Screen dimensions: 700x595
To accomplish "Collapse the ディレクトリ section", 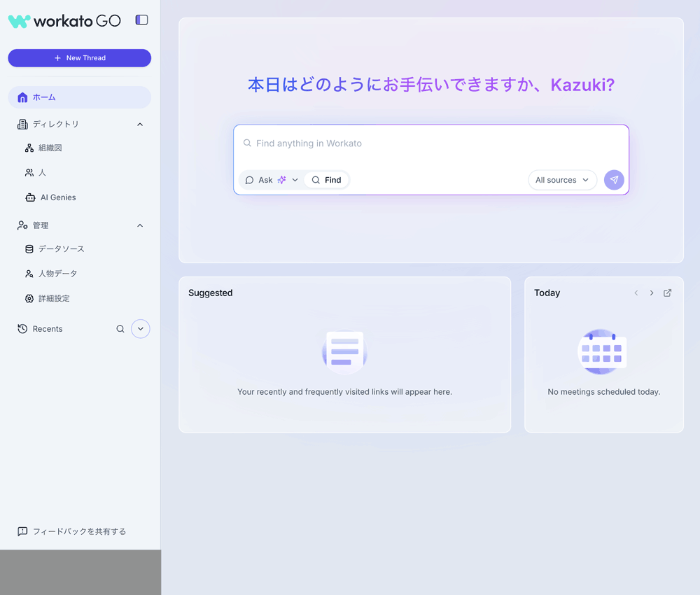I will point(139,124).
